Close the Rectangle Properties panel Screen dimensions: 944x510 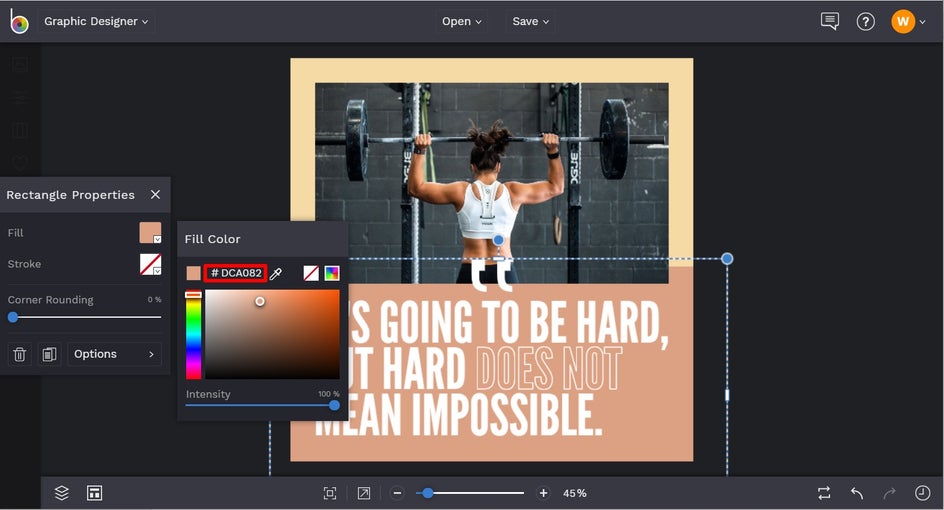coord(155,194)
